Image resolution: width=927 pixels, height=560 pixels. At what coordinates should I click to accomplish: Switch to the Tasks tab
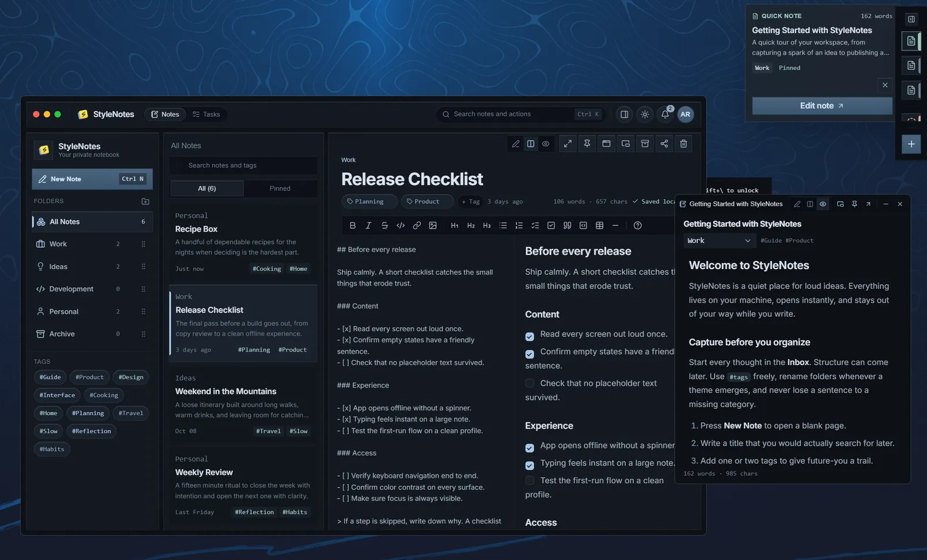click(206, 114)
